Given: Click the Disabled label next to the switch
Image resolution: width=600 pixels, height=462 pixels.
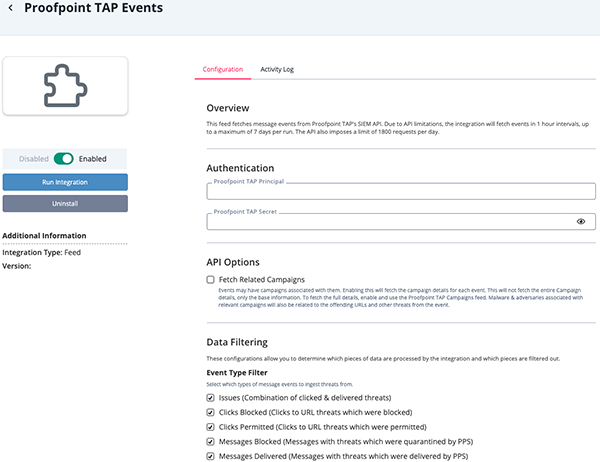Looking at the screenshot, I should [x=34, y=158].
